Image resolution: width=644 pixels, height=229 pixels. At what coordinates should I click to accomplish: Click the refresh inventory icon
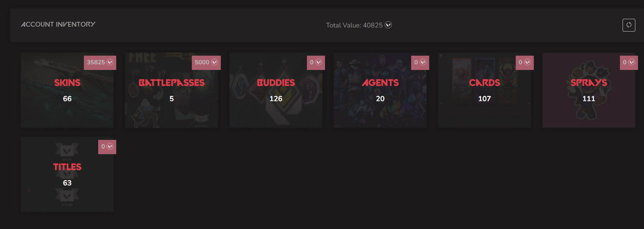click(x=629, y=25)
